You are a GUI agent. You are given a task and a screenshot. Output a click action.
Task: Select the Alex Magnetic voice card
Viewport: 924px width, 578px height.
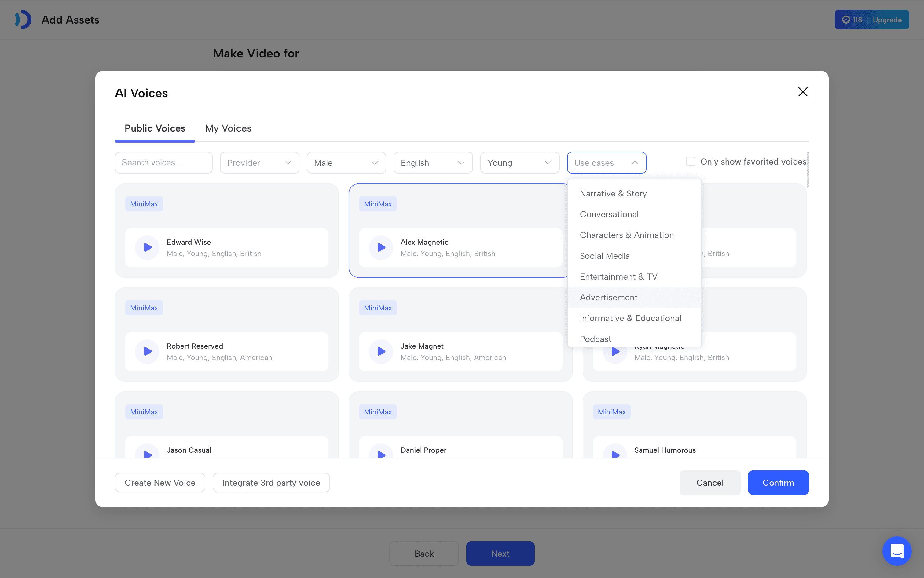[x=458, y=231]
